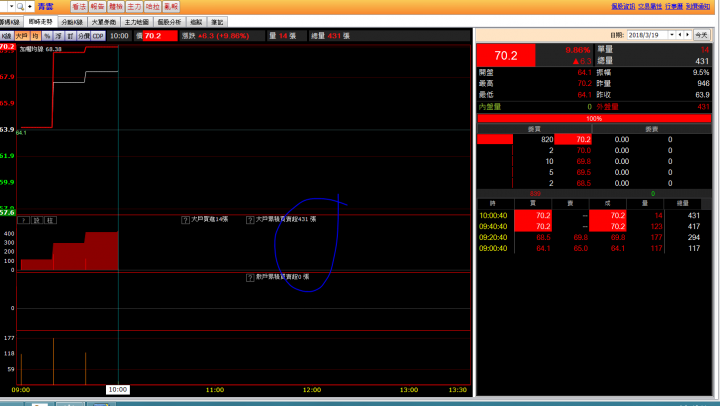Switch to the 筆記 tab
The width and height of the screenshot is (720, 406).
tap(217, 22)
